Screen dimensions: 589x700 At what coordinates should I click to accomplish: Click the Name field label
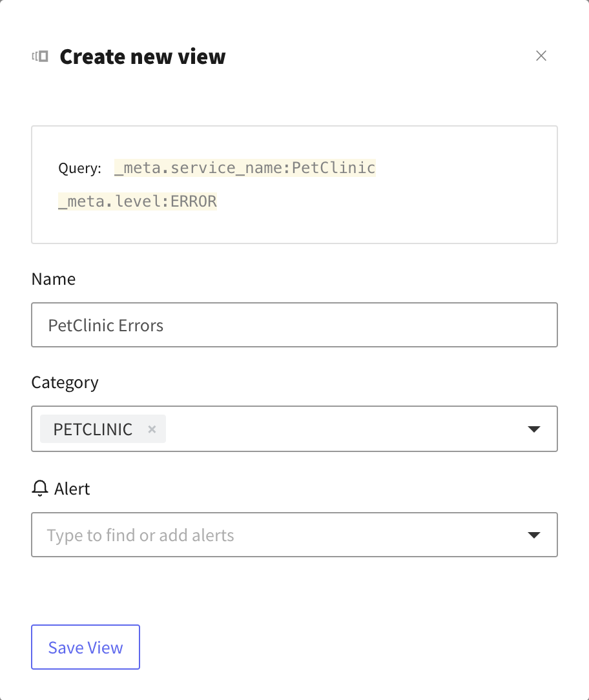click(53, 278)
